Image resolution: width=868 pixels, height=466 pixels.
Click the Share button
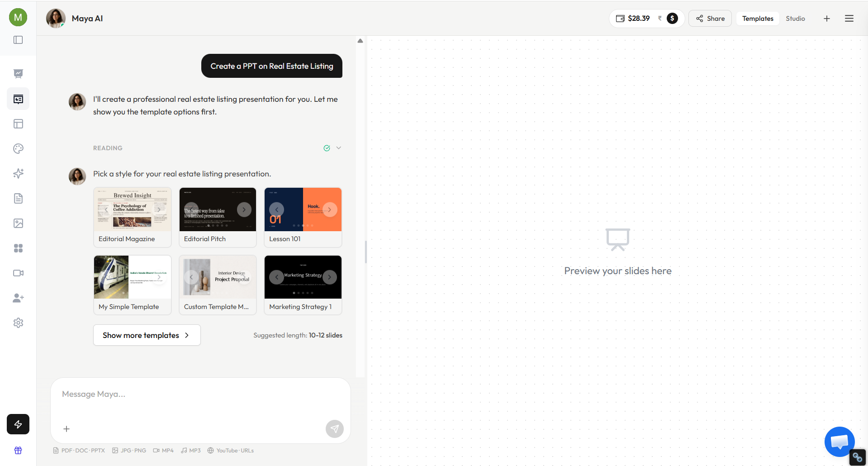(710, 19)
